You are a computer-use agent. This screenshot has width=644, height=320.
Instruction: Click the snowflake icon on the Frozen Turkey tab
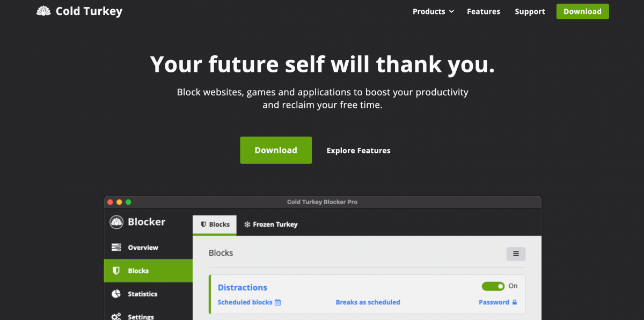pos(247,225)
